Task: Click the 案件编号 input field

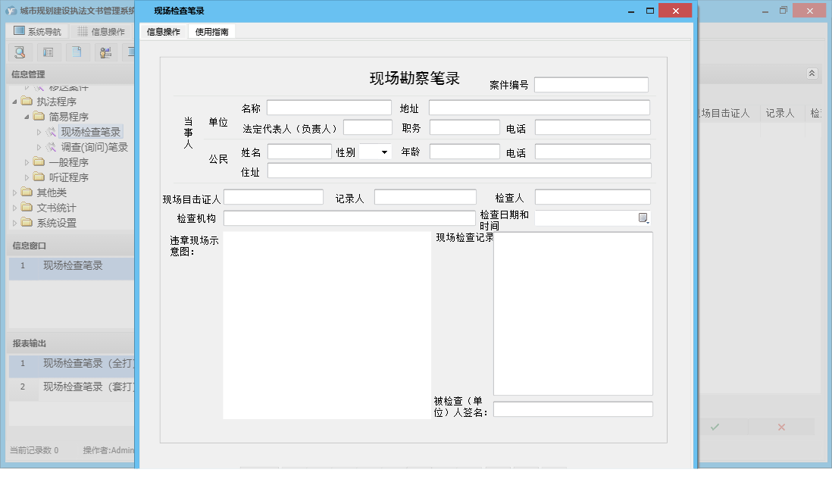Action: click(x=591, y=84)
